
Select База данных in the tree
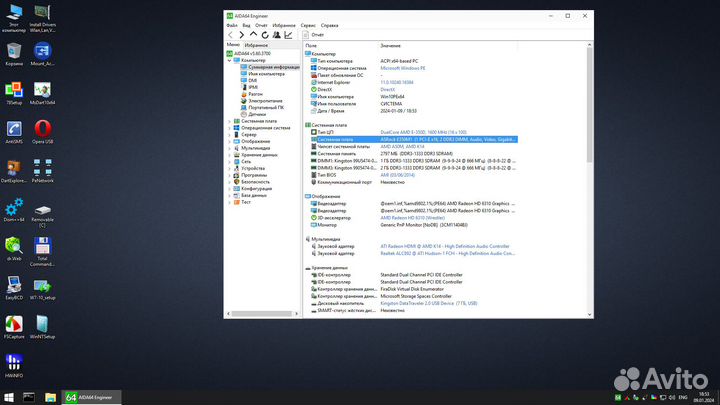[250, 196]
